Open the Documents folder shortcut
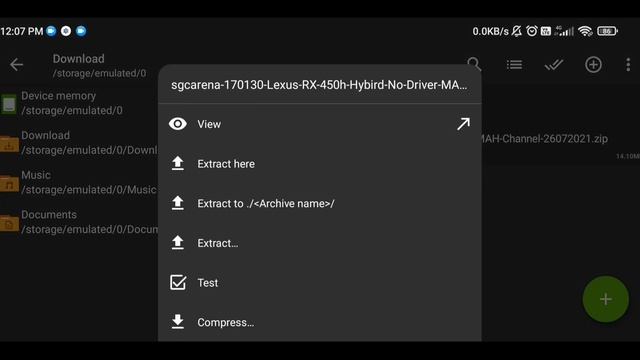Screen dimensions: 640x360 (79, 222)
